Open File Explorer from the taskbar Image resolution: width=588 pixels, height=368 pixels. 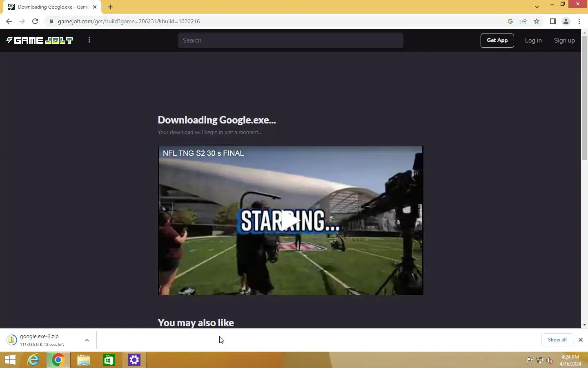pyautogui.click(x=84, y=360)
